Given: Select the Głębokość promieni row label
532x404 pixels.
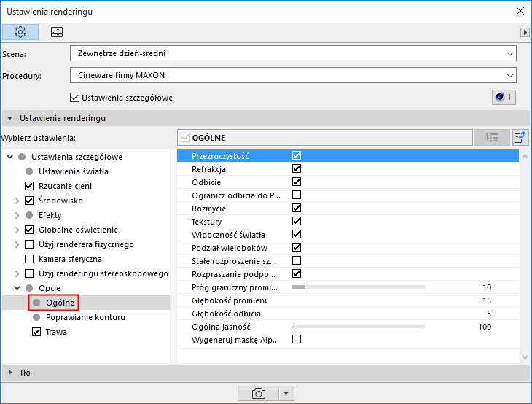Looking at the screenshot, I should coord(229,300).
